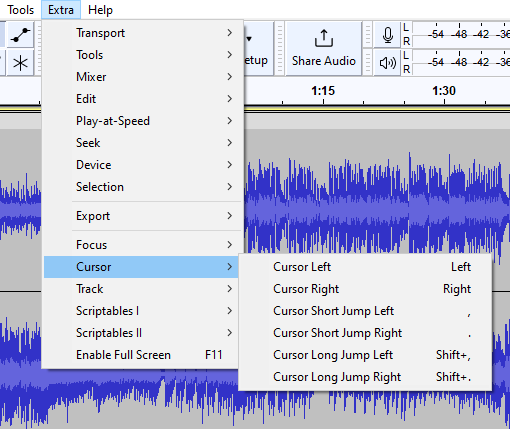Click the toolbar grabber beside Share Audio
The image size is (510, 429).
(280, 49)
